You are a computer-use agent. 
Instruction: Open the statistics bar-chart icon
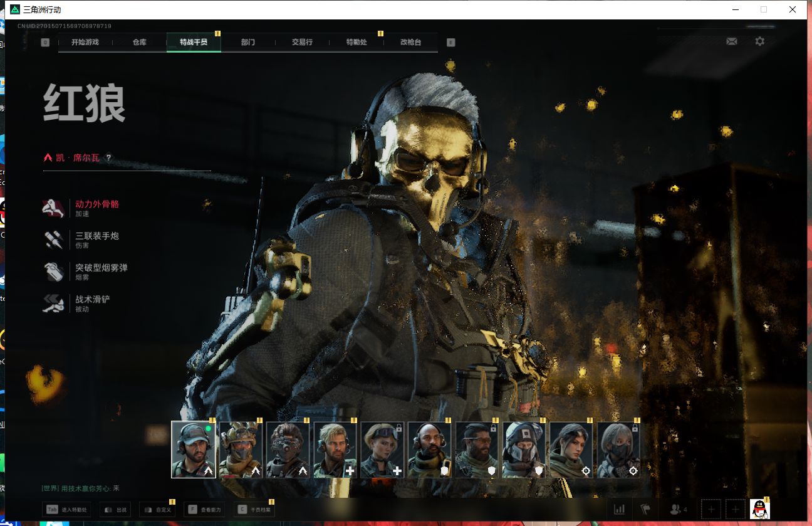click(619, 510)
